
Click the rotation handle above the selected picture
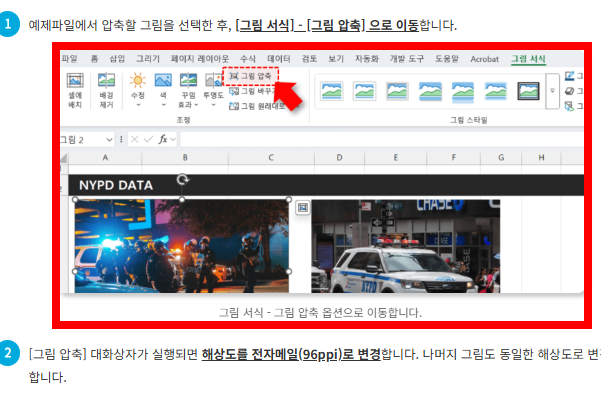183,179
